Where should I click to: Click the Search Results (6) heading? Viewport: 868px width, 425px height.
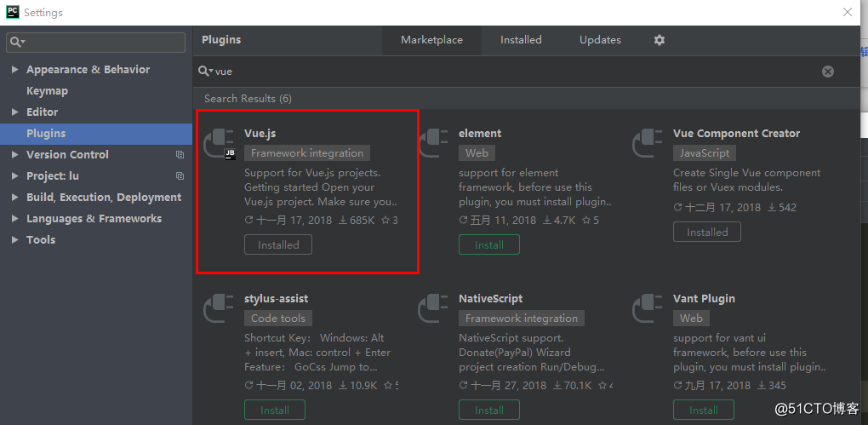click(248, 99)
